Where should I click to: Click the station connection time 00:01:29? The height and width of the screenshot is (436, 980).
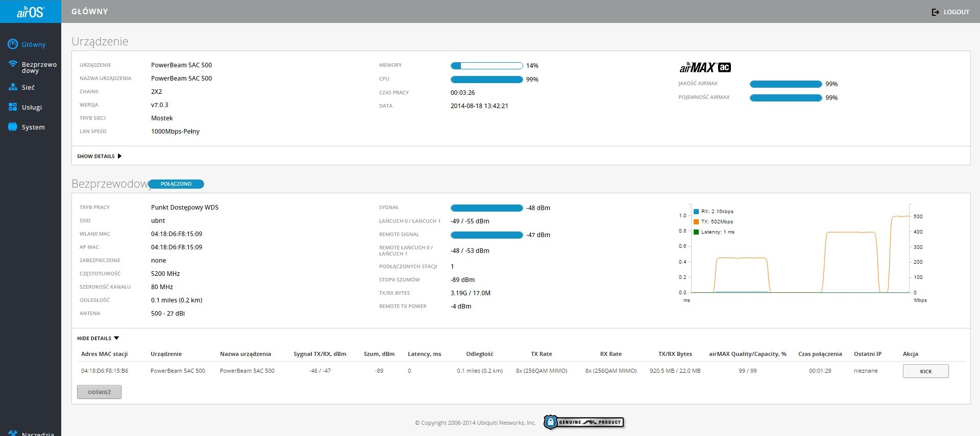pyautogui.click(x=820, y=371)
